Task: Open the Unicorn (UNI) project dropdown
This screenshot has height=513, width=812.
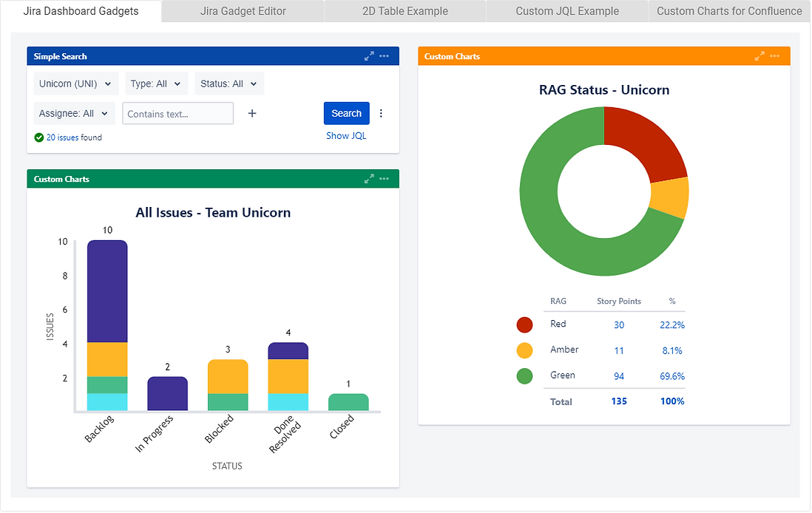Action: tap(75, 84)
